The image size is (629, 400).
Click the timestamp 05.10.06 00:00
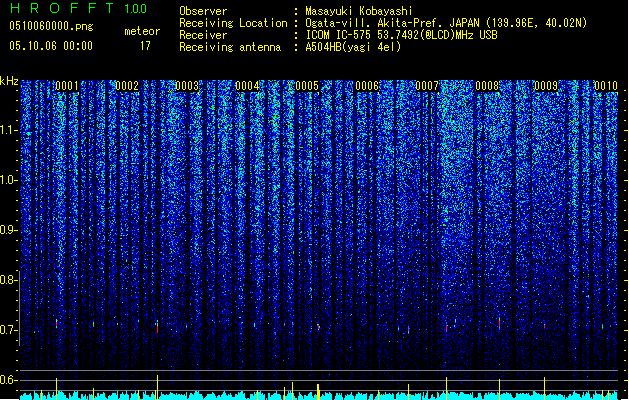tap(51, 46)
